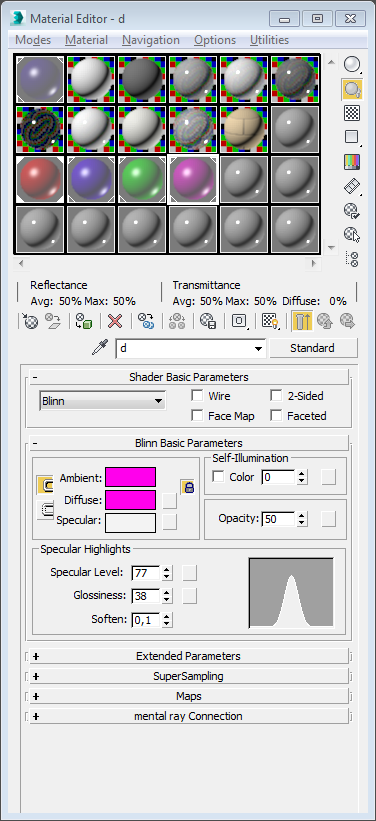Click the Self-Illumination map button
The height and width of the screenshot is (821, 376).
328,477
